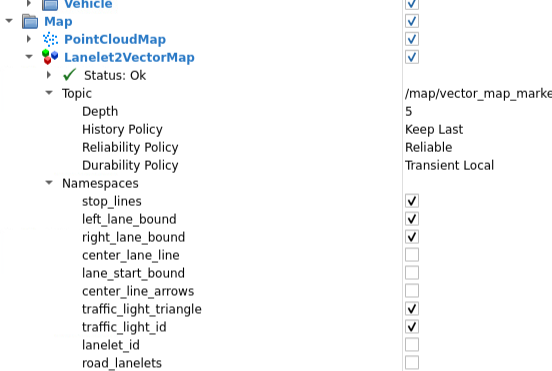Select the center_line_arrows row label
The image size is (552, 371).
pos(138,291)
